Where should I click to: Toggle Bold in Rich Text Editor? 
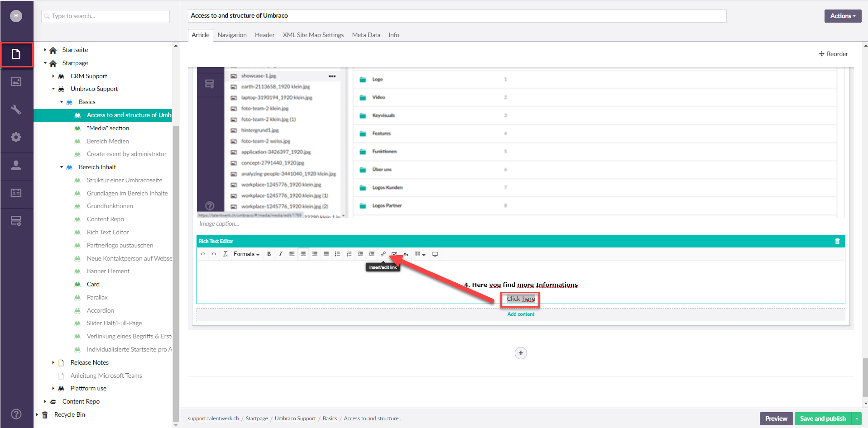click(269, 254)
